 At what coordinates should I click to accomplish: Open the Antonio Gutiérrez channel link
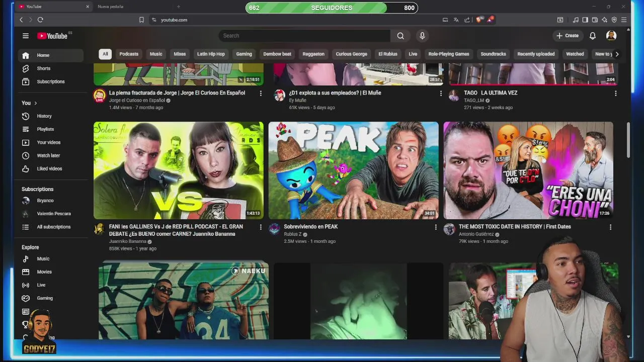(x=476, y=234)
